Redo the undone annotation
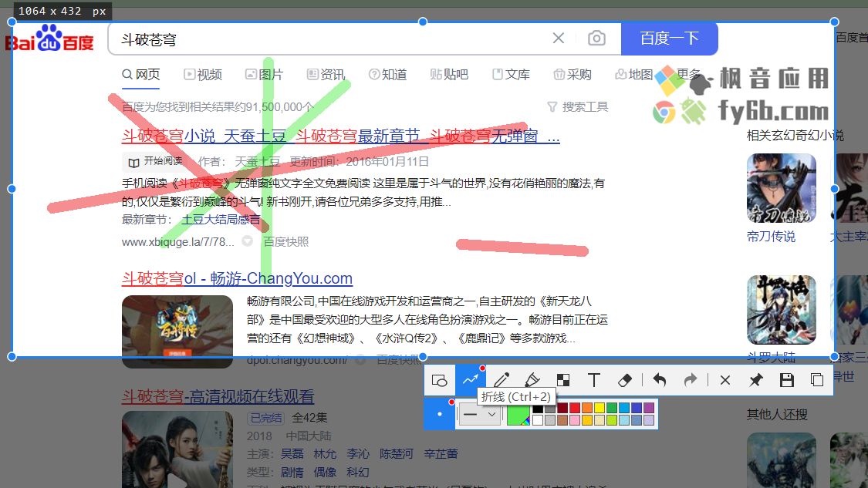Screen dimensions: 868x488 point(691,380)
